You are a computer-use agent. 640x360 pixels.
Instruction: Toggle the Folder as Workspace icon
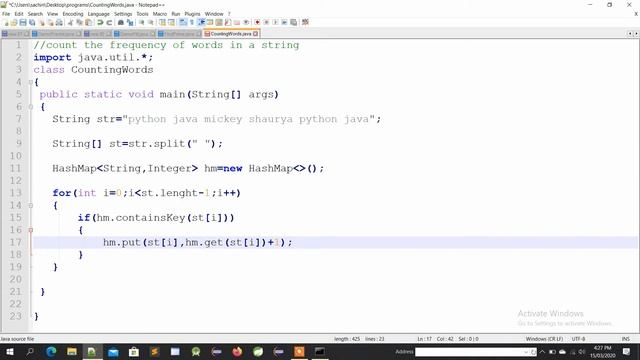(237, 22)
